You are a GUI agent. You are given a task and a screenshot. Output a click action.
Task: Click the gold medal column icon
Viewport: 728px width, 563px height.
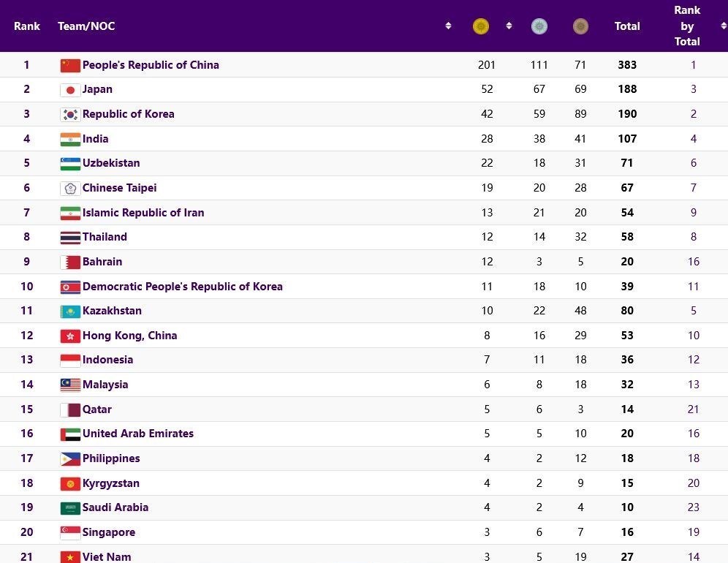coord(481,27)
